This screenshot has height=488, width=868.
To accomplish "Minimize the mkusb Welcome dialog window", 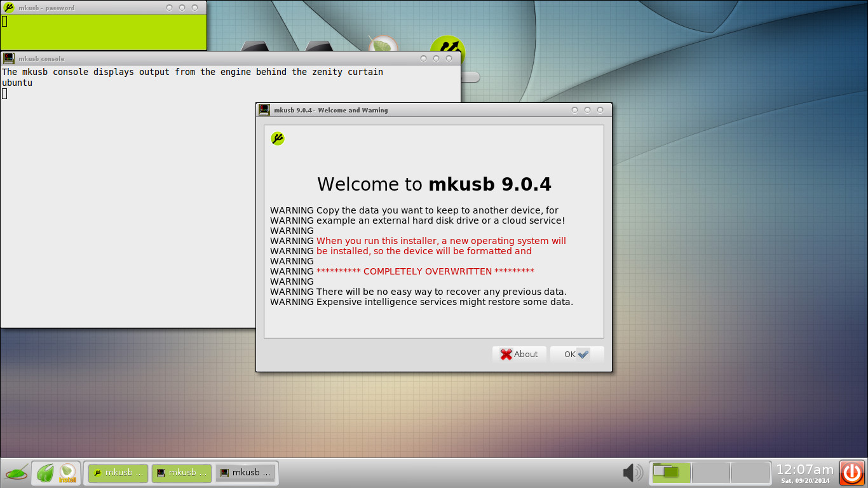I will pyautogui.click(x=574, y=110).
